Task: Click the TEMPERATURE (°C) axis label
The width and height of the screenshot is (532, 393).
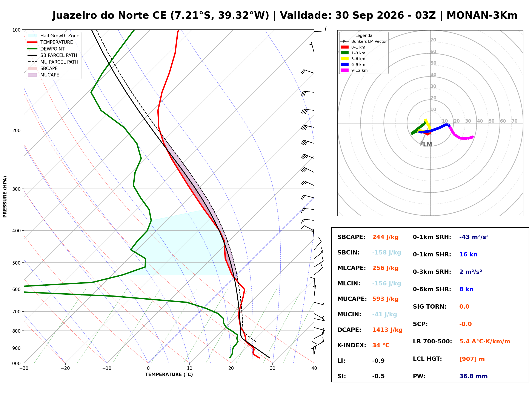Action: click(169, 375)
